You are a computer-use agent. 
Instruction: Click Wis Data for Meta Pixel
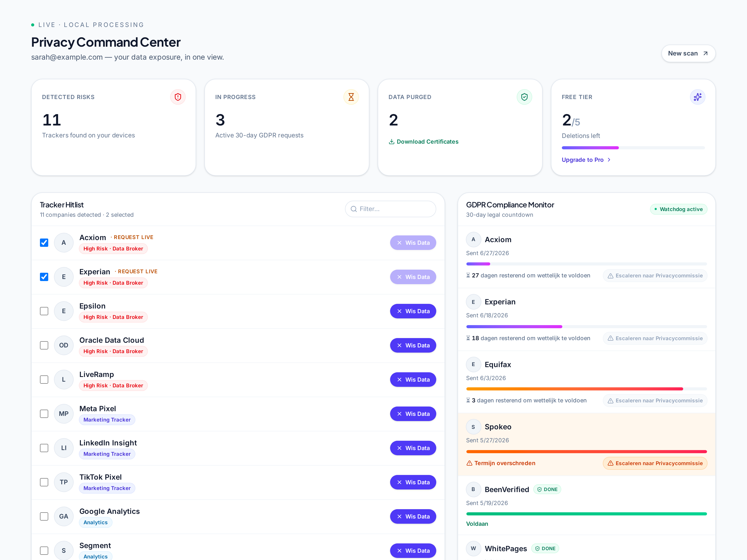click(413, 414)
